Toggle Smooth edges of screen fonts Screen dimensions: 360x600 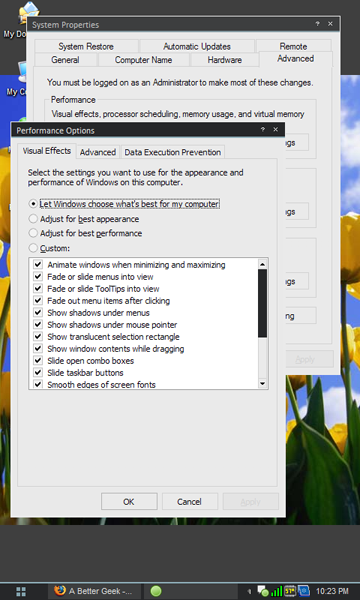click(x=38, y=384)
